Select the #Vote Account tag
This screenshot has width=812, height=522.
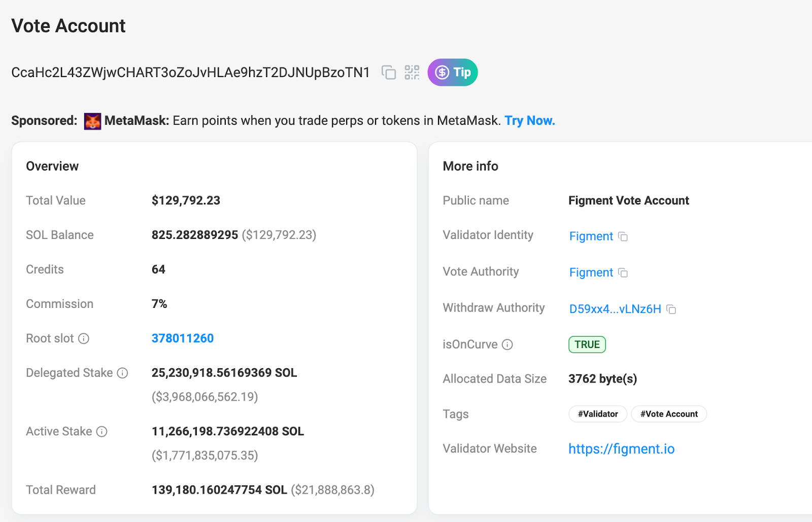669,414
